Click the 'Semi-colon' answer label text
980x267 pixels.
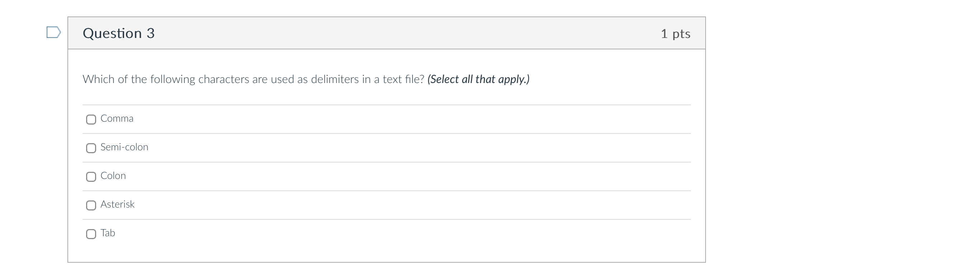pos(124,147)
